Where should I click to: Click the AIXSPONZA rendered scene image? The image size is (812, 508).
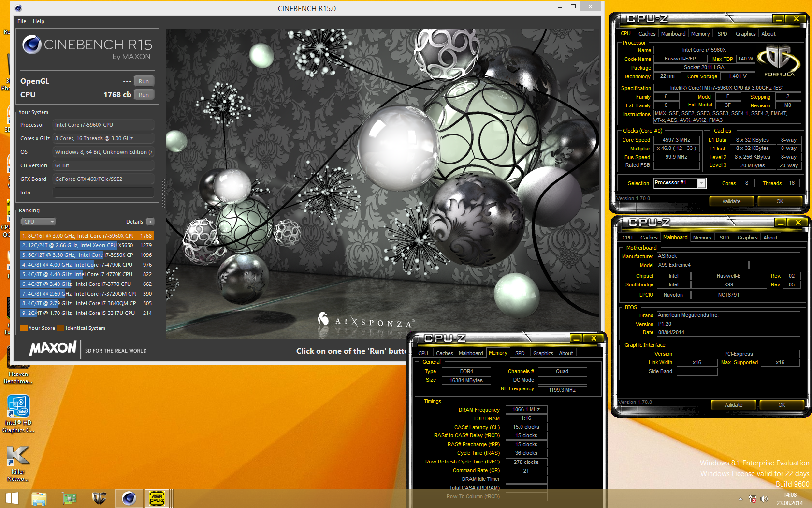383,183
